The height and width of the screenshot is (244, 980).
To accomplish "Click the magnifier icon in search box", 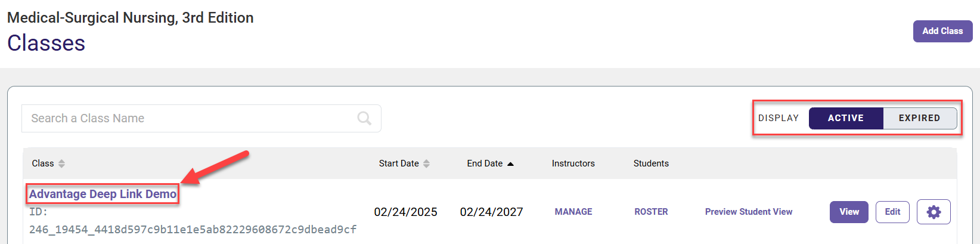I will point(364,118).
